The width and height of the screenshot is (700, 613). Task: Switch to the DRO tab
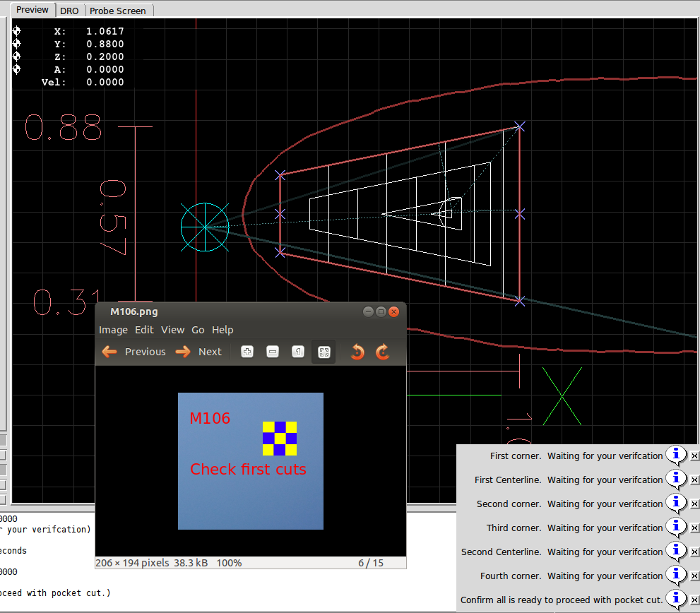click(x=69, y=11)
